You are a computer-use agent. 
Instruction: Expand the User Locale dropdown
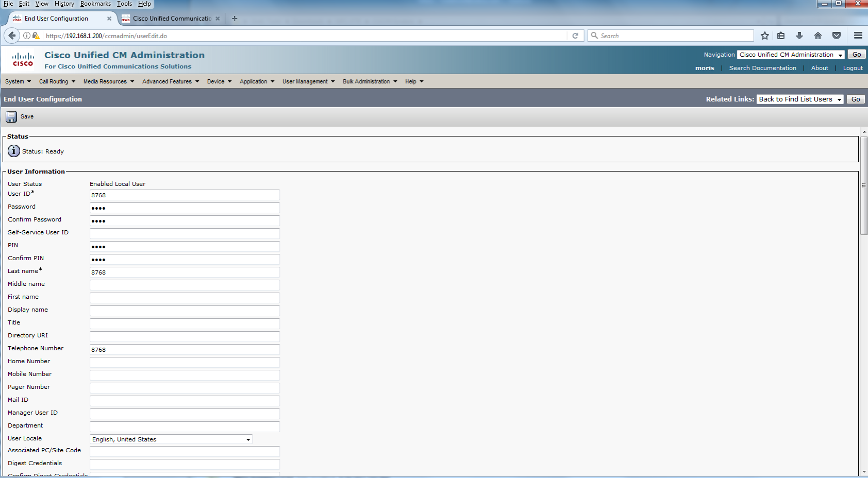click(x=171, y=439)
